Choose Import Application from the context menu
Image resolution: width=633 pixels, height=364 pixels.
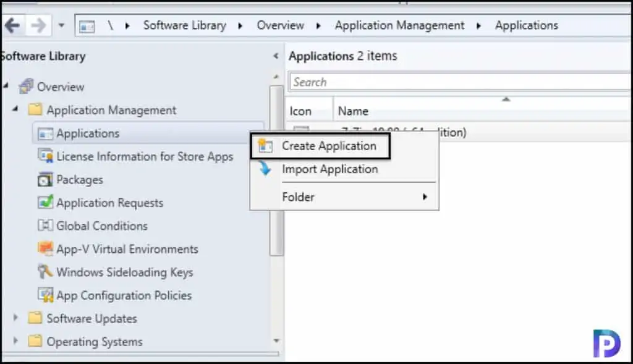330,169
